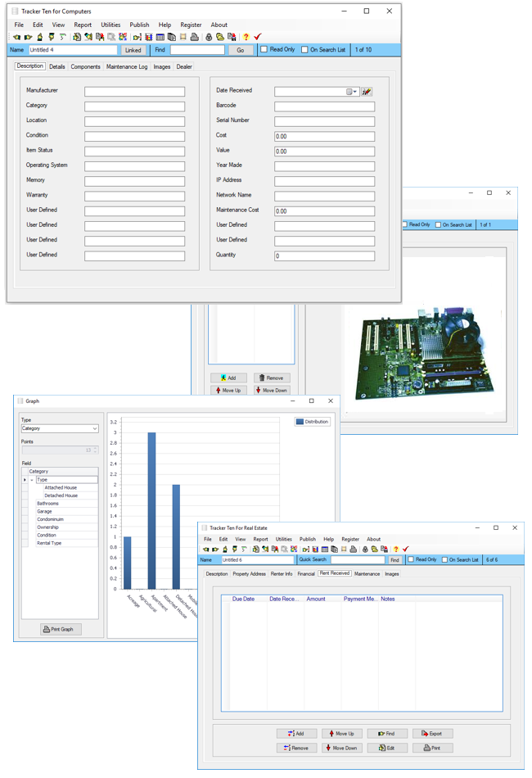Click the table grid icon in Computers toolbar

[160, 37]
